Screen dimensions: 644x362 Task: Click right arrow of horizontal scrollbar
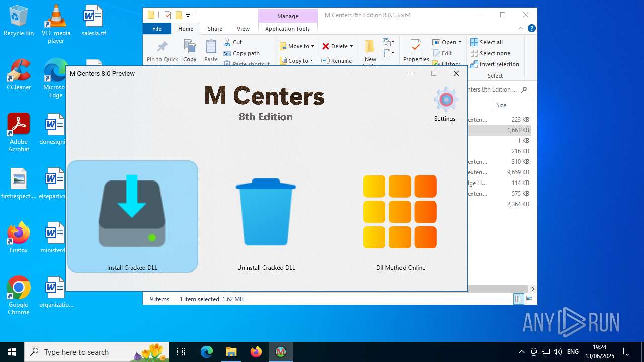click(x=533, y=289)
